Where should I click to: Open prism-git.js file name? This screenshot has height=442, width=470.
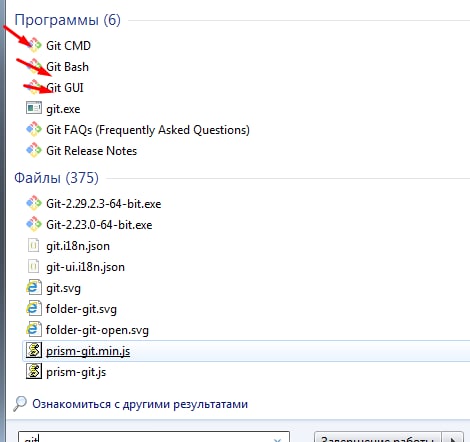coord(76,372)
